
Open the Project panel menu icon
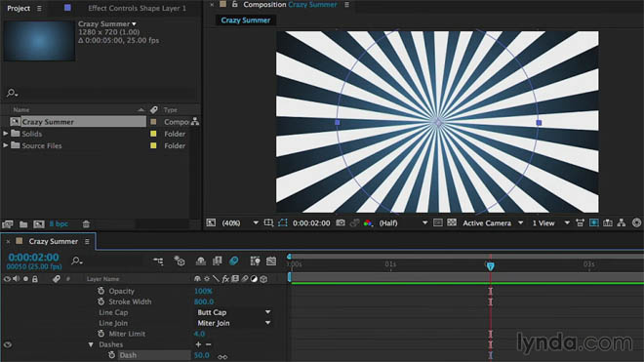tap(39, 8)
